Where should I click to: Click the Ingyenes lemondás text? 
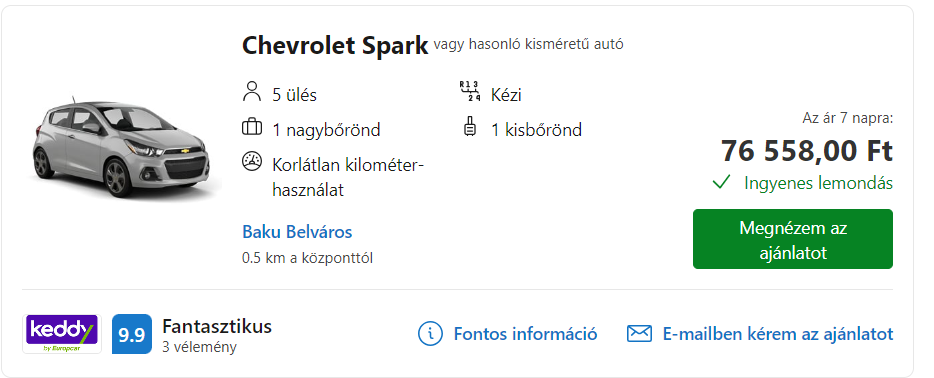tap(818, 183)
